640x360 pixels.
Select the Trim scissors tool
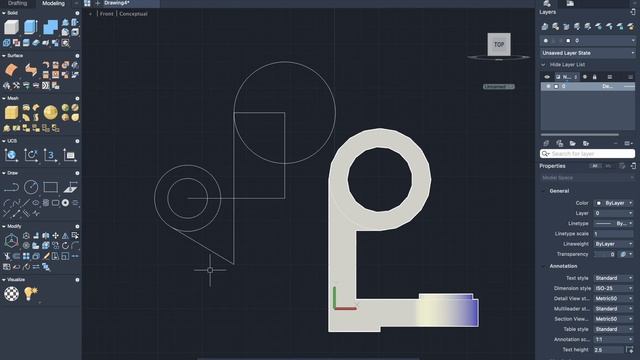tap(7, 256)
